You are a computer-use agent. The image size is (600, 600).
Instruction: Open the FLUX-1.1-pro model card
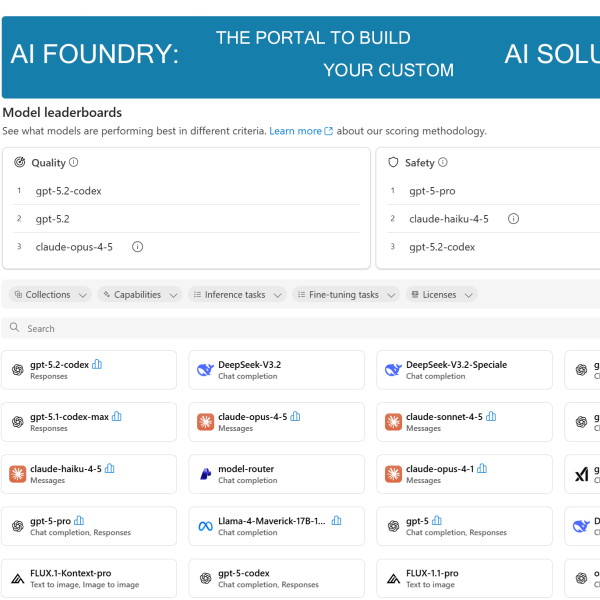pos(465,578)
